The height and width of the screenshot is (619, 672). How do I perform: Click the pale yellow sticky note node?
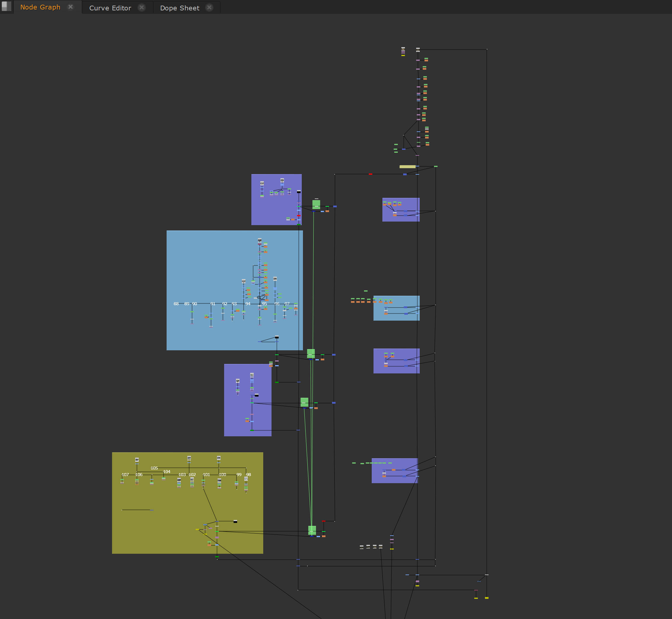tap(407, 166)
